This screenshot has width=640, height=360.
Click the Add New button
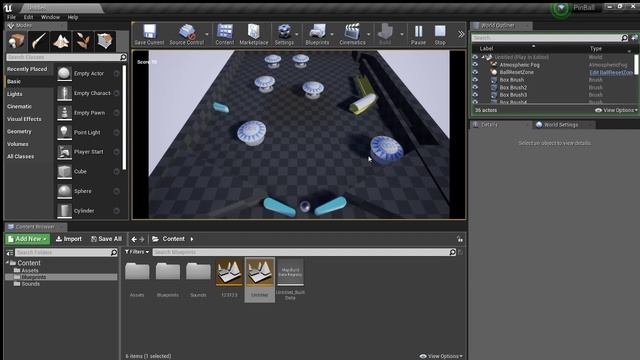(x=27, y=239)
